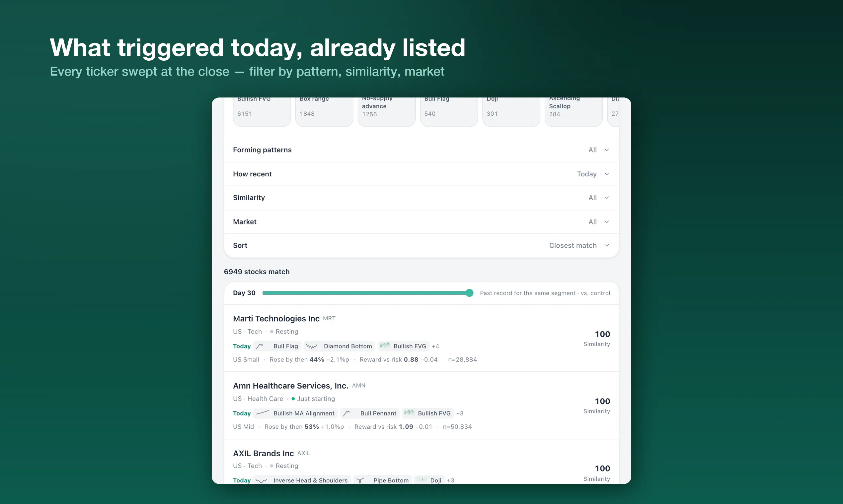Image resolution: width=843 pixels, height=504 pixels.
Task: Open the Market filter chevron
Action: coord(607,222)
